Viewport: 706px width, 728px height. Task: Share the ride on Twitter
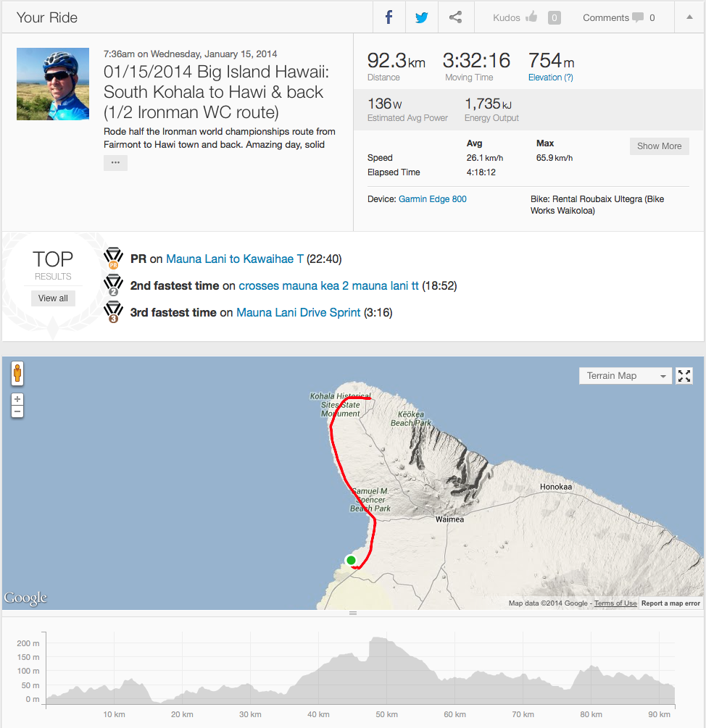(x=422, y=17)
